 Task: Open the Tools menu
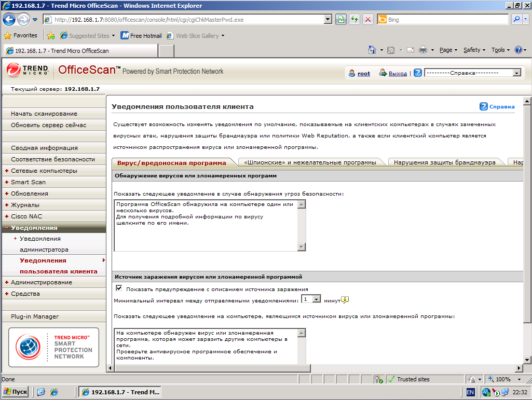(x=500, y=50)
